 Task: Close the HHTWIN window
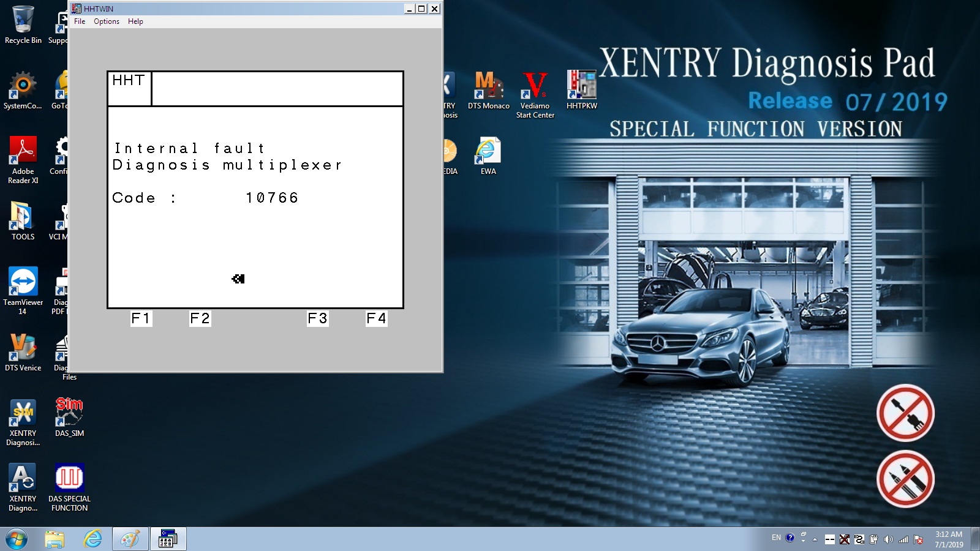click(434, 9)
